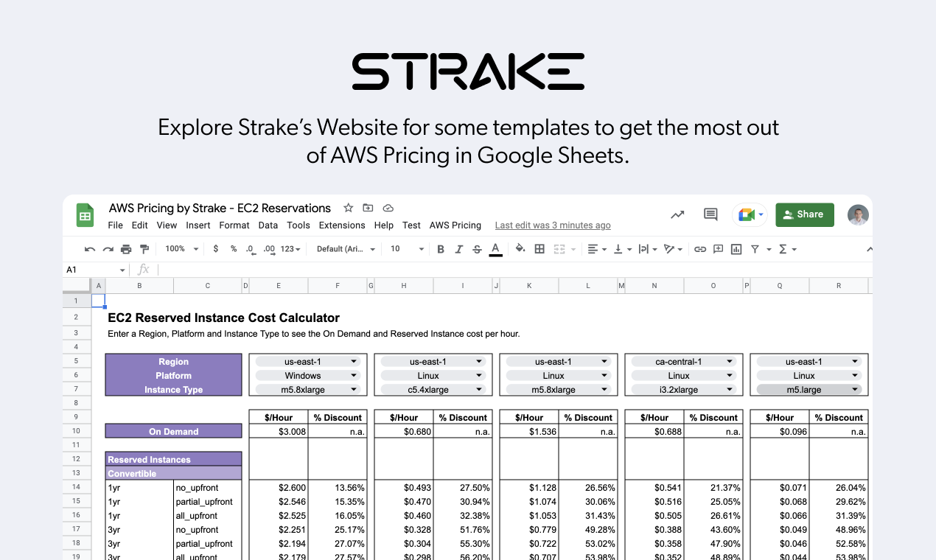Click the Merge cells icon

click(559, 249)
